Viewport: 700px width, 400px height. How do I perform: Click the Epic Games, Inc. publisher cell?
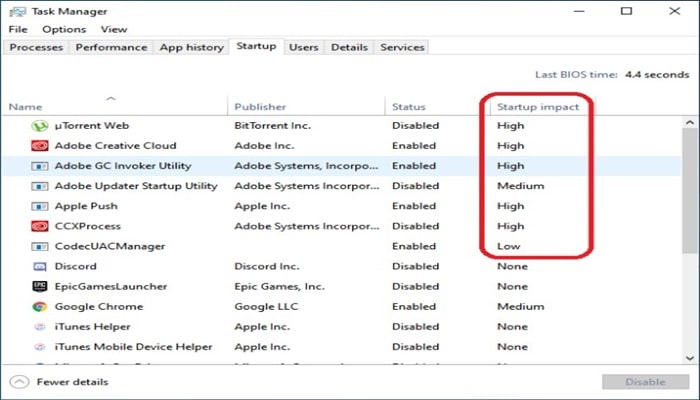(279, 287)
